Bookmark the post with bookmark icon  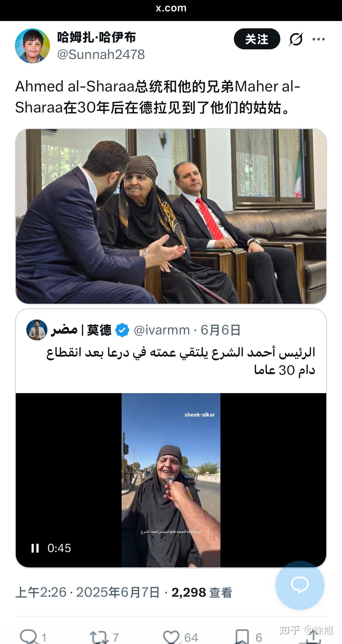242,637
